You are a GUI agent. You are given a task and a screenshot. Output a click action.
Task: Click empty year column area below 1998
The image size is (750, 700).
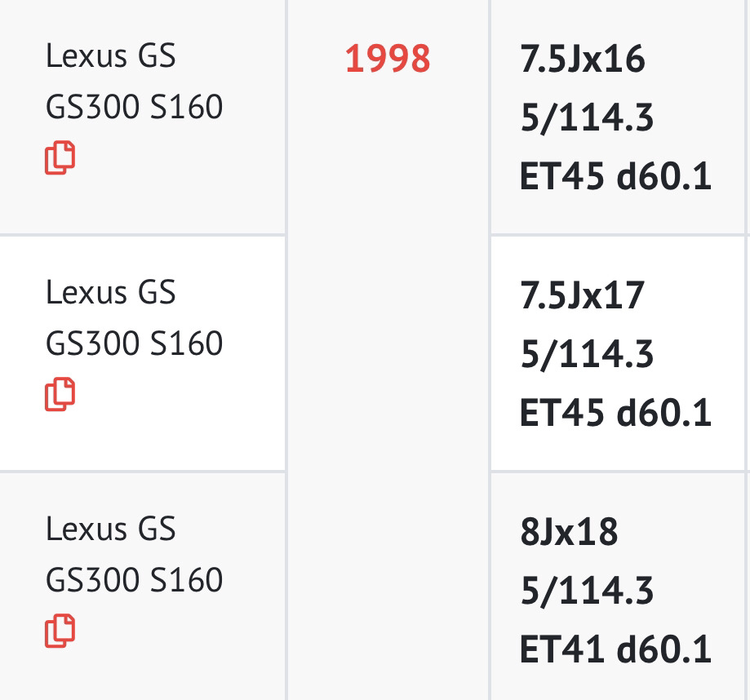pos(388,367)
